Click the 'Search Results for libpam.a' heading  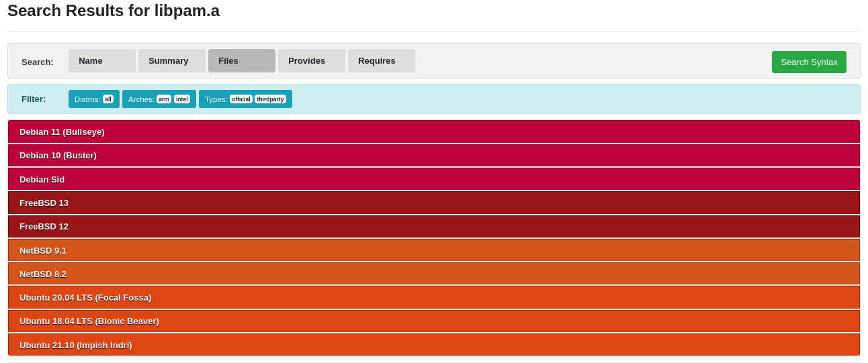point(114,11)
